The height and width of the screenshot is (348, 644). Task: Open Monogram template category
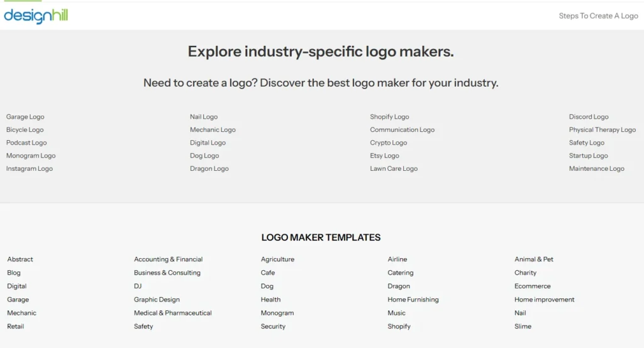[277, 313]
